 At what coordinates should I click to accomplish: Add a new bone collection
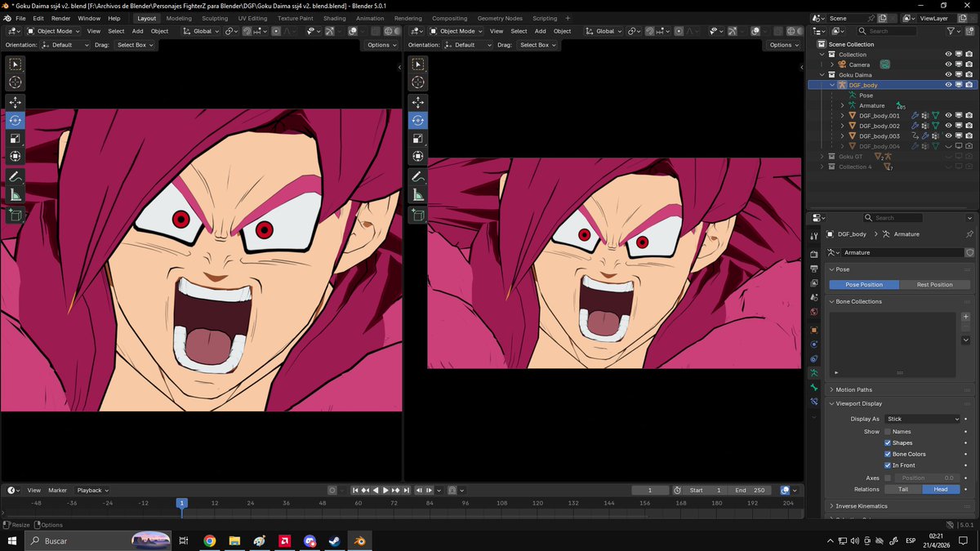966,317
